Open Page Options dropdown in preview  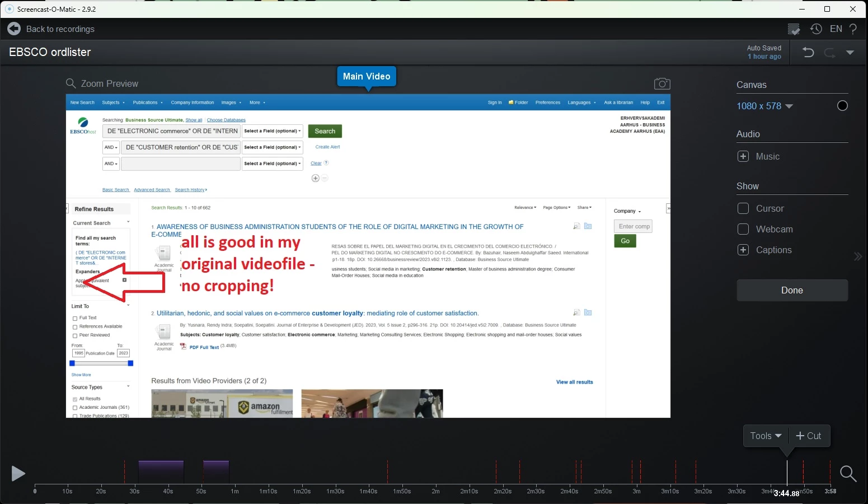point(557,207)
